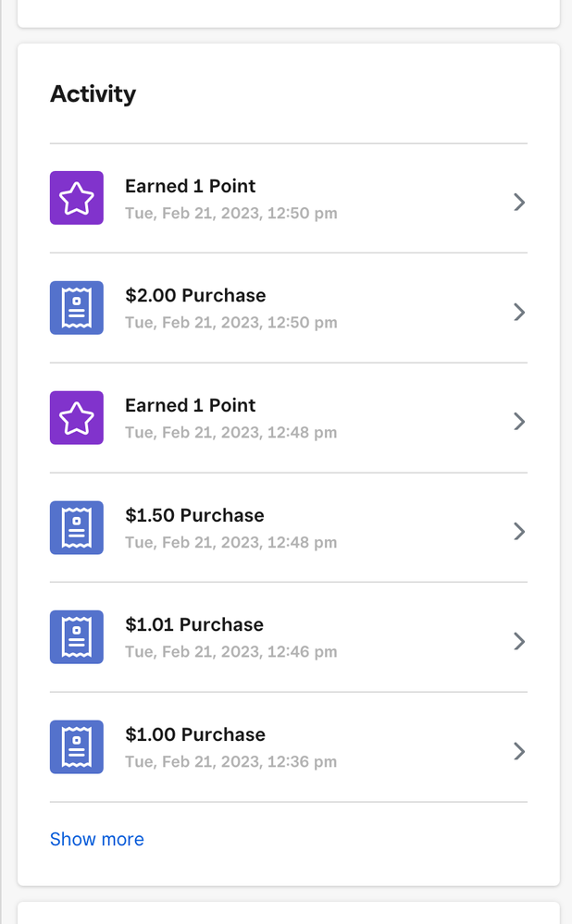The width and height of the screenshot is (572, 924).
Task: Open the $1.00 Purchase chevron arrow
Action: point(519,751)
